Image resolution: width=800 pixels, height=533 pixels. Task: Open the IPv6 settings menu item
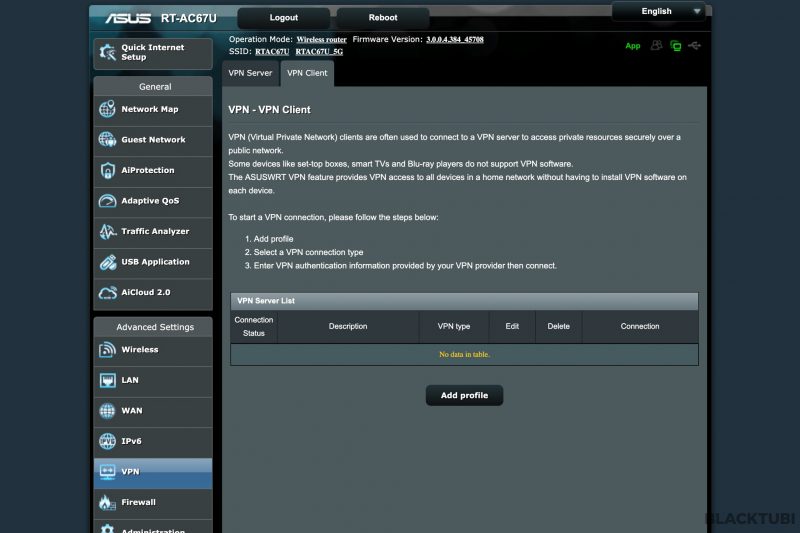point(153,441)
